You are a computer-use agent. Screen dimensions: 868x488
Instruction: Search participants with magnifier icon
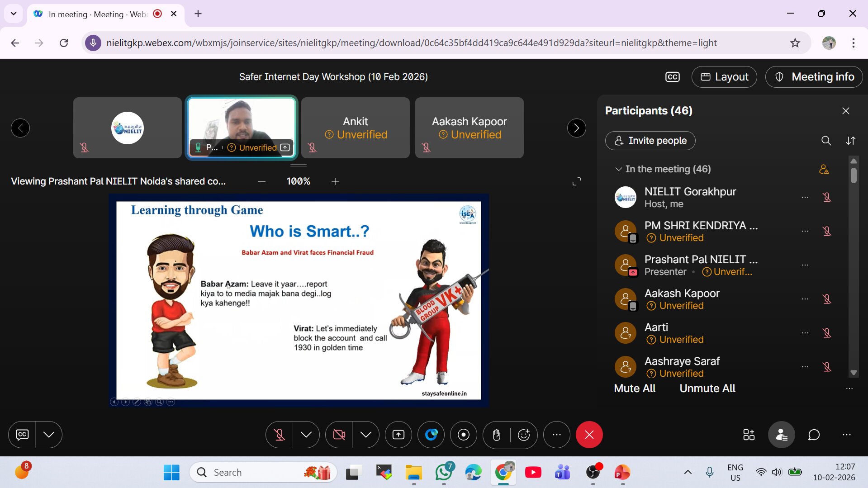click(x=826, y=141)
